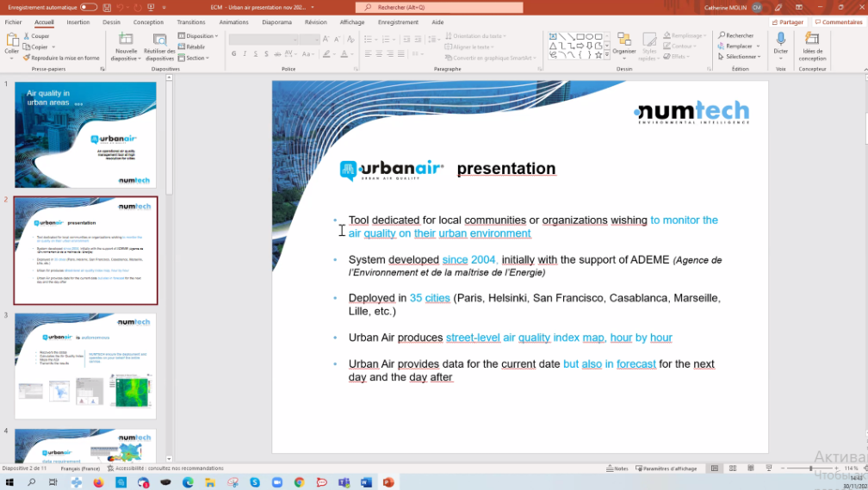Switch to the Diaporama tab
868x490 pixels.
coord(276,22)
